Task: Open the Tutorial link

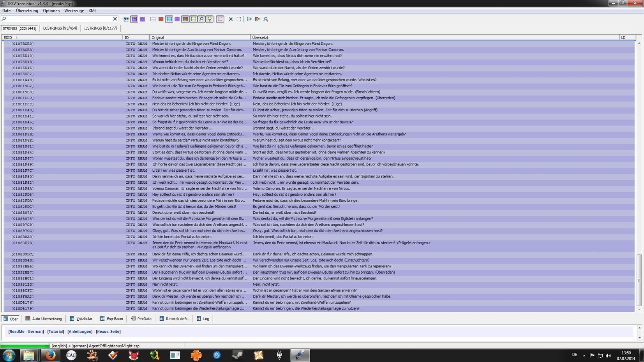Action: [56, 332]
